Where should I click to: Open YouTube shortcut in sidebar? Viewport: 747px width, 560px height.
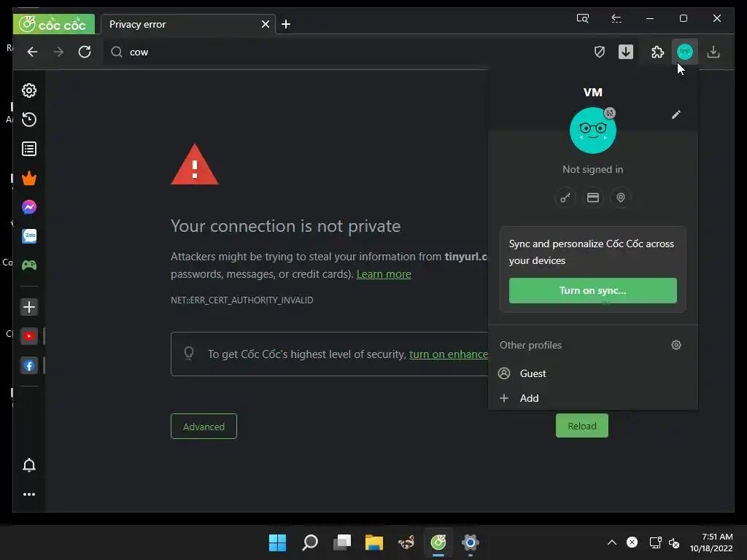(29, 336)
